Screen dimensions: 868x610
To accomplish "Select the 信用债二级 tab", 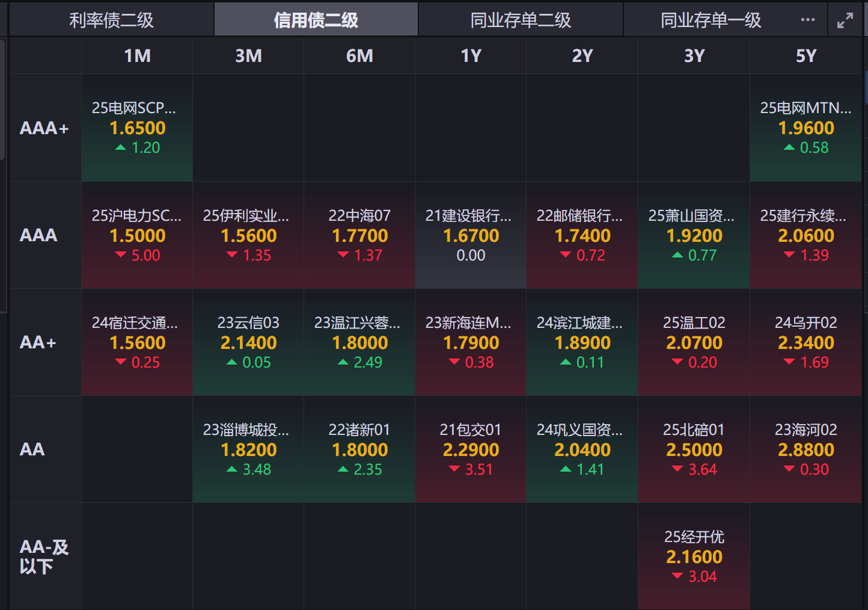I will point(316,20).
